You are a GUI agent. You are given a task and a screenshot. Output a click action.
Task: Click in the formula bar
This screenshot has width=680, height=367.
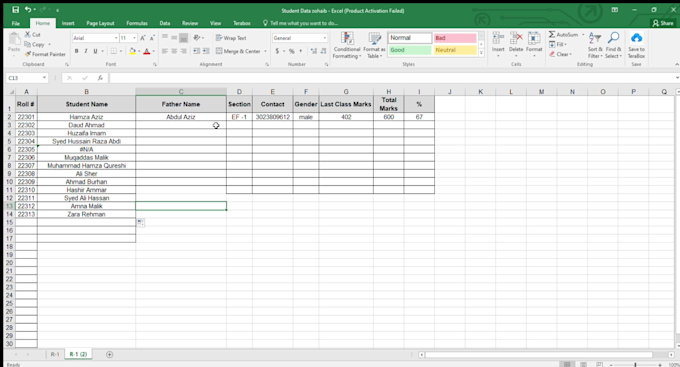[x=392, y=78]
